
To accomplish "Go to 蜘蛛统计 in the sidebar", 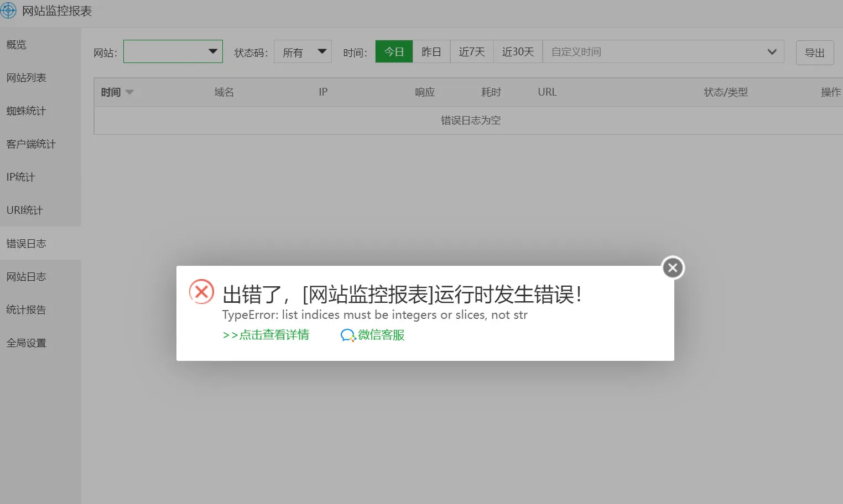I will click(x=40, y=111).
